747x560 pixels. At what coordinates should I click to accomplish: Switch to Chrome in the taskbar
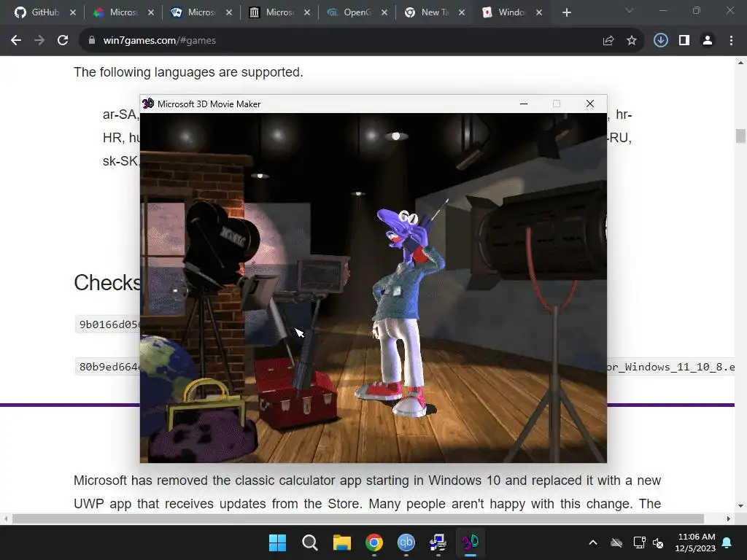pos(374,542)
